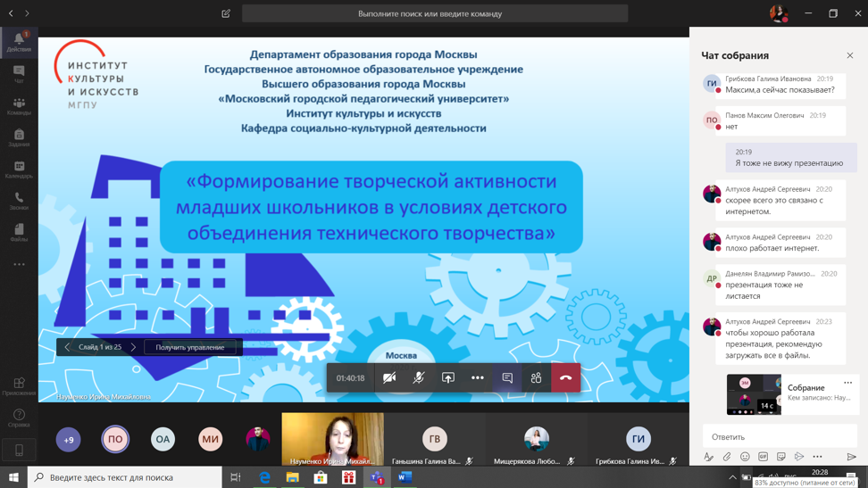
Task: Open File Explorer from taskbar
Action: (x=292, y=477)
